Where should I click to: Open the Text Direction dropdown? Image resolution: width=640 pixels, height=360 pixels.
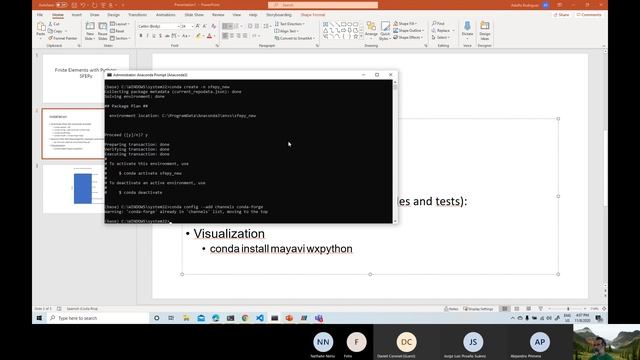pyautogui.click(x=289, y=24)
